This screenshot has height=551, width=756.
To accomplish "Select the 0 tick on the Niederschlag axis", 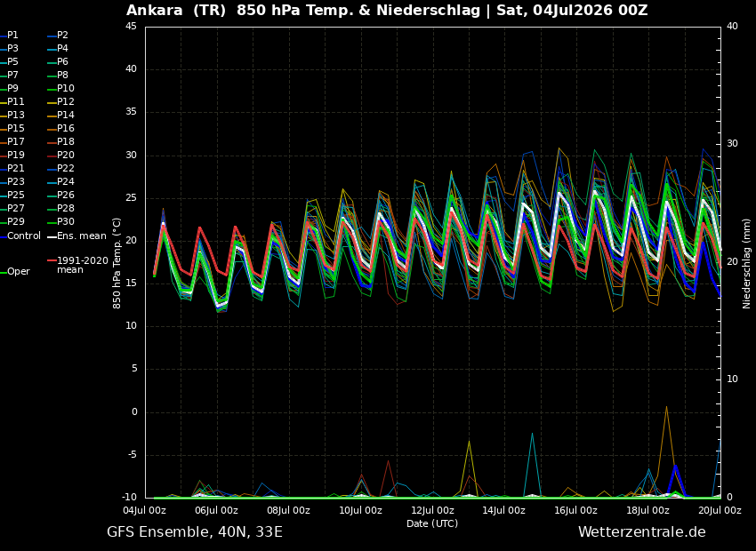I will click(729, 497).
